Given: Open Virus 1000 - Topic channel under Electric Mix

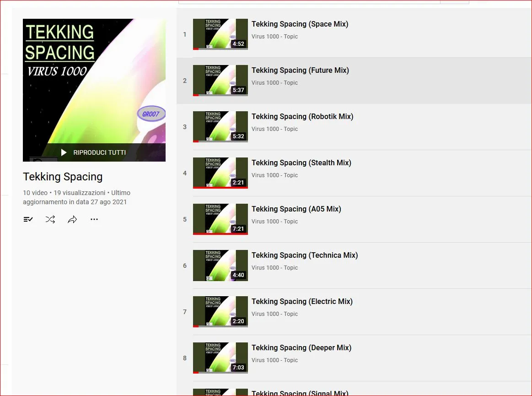Looking at the screenshot, I should tap(274, 314).
